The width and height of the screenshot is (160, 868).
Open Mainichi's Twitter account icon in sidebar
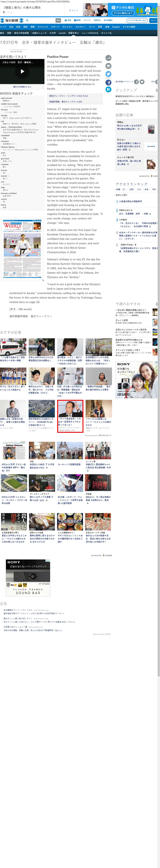[142, 82]
